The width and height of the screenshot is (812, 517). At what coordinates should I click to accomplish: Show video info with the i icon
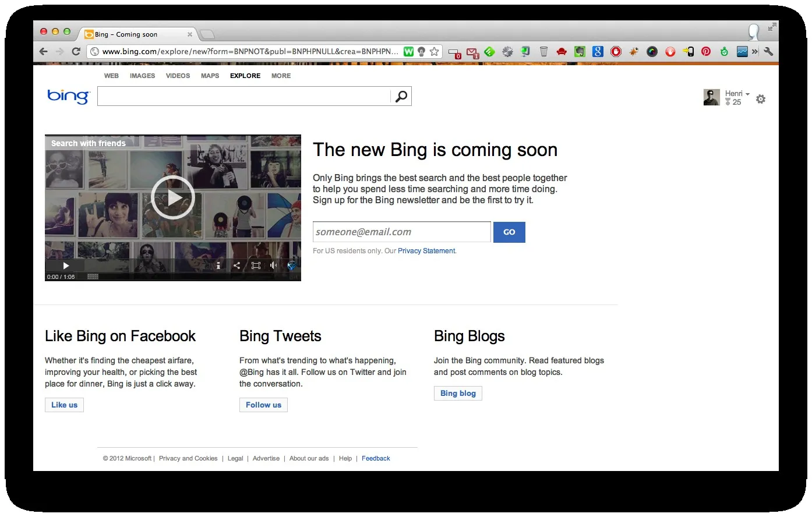click(218, 265)
